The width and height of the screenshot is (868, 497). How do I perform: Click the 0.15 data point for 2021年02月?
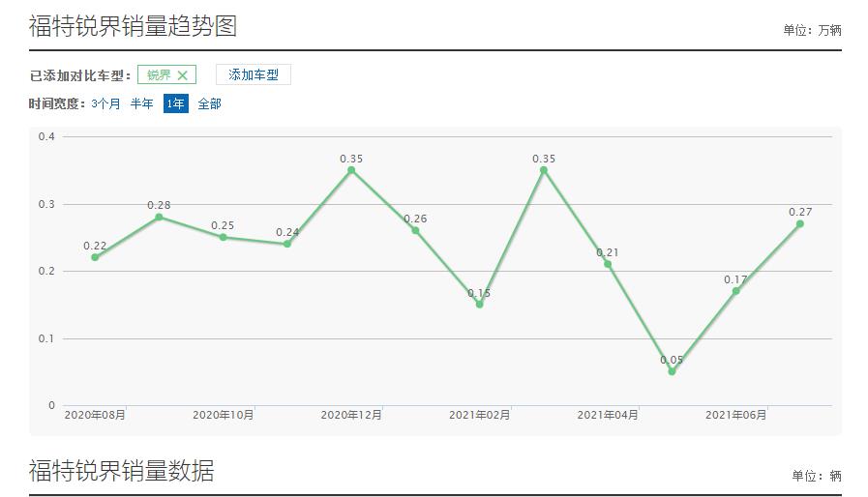pyautogui.click(x=479, y=305)
